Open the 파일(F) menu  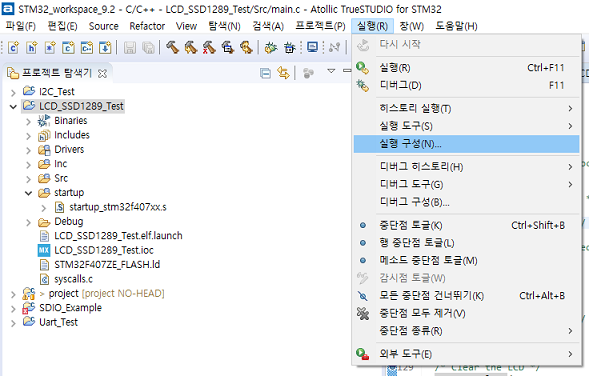(x=21, y=26)
